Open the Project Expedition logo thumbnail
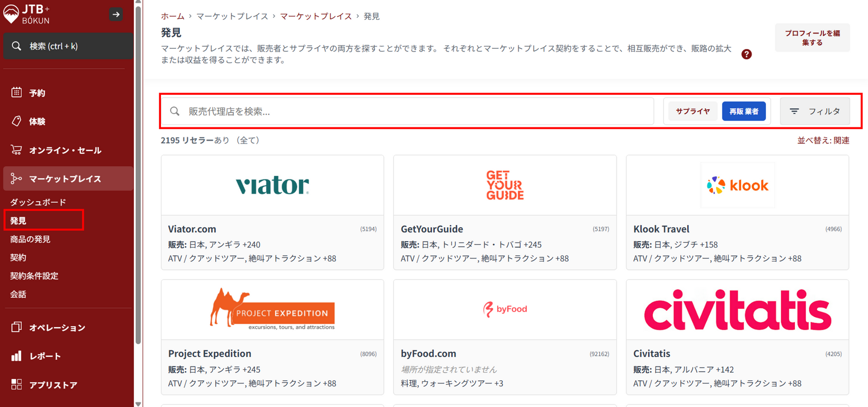Image resolution: width=868 pixels, height=407 pixels. coord(273,310)
